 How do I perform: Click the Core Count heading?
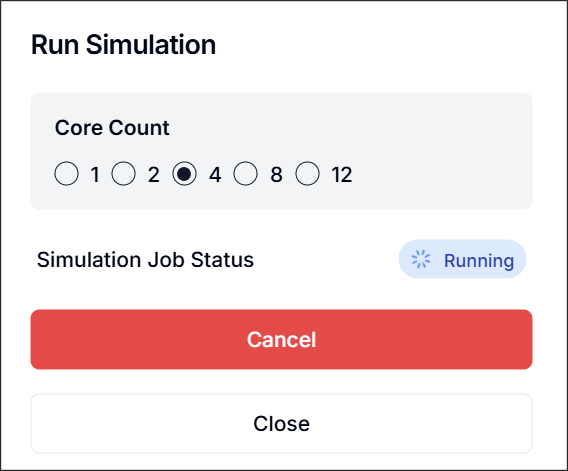[112, 128]
